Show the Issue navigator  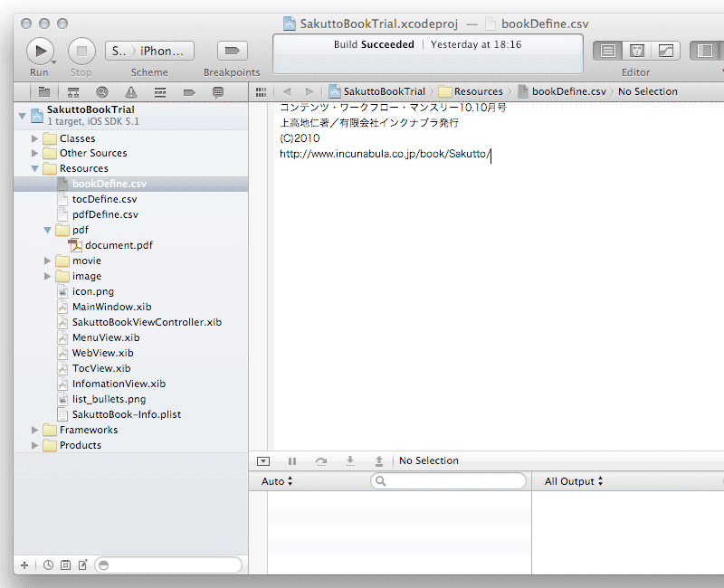click(x=131, y=92)
